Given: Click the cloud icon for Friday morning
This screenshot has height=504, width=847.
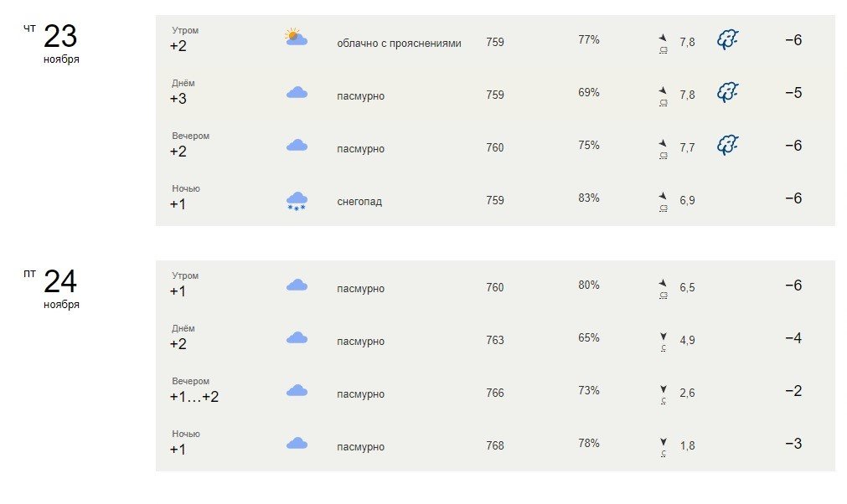Looking at the screenshot, I should (297, 285).
